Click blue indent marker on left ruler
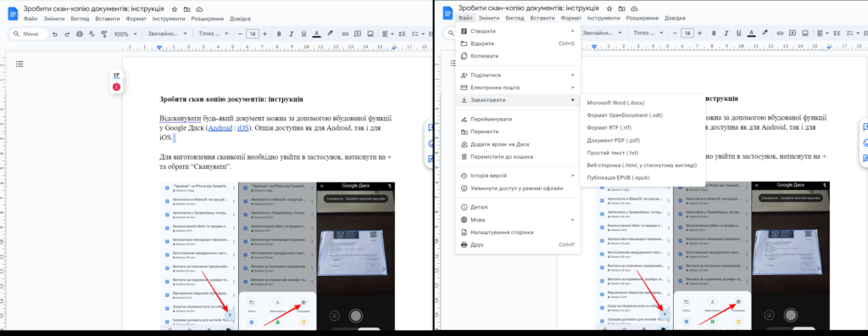 (x=159, y=48)
